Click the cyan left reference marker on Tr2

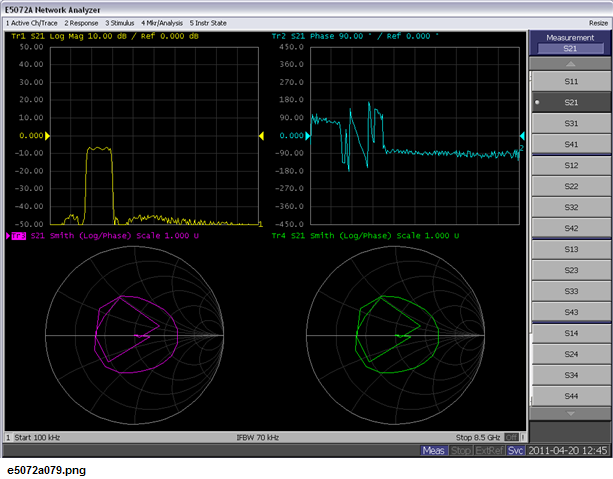point(308,136)
